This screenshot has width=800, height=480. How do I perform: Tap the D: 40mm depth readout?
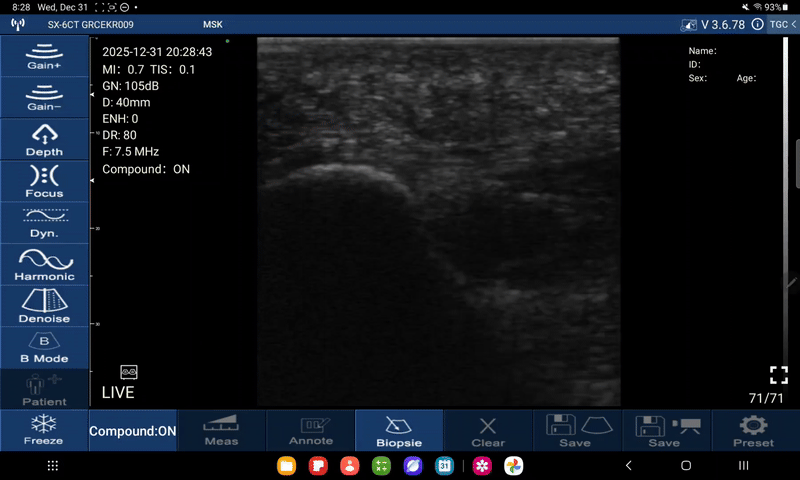pyautogui.click(x=126, y=102)
